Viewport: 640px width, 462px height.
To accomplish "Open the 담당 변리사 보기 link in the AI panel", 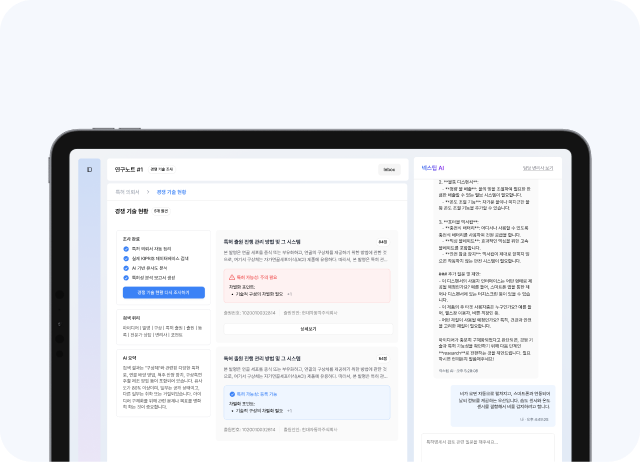I will tap(538, 168).
